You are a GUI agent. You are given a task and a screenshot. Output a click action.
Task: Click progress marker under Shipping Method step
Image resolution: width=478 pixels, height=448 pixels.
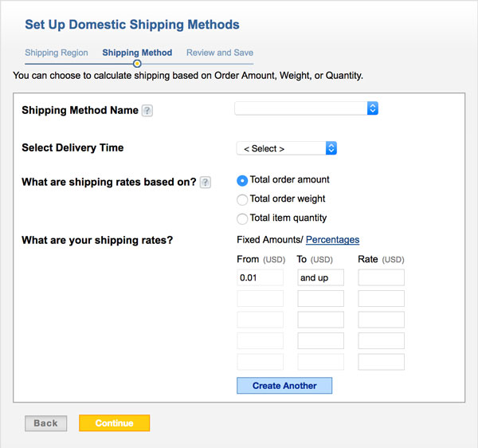point(137,64)
